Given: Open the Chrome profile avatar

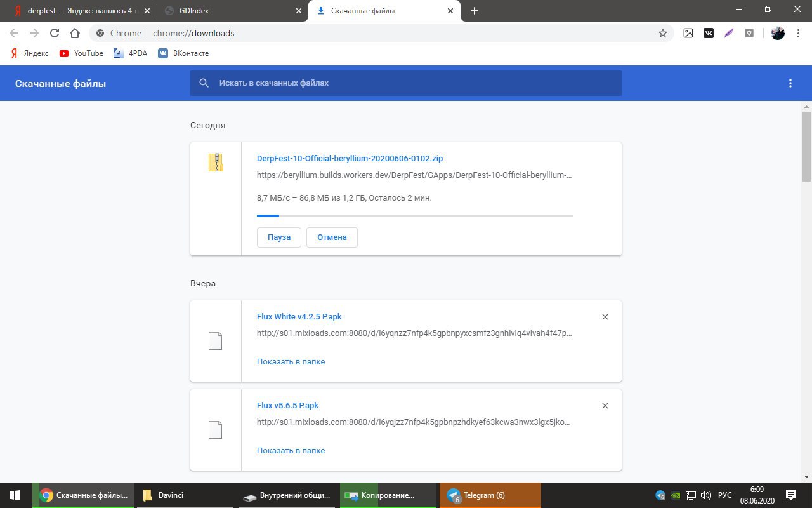Looking at the screenshot, I should click(778, 33).
